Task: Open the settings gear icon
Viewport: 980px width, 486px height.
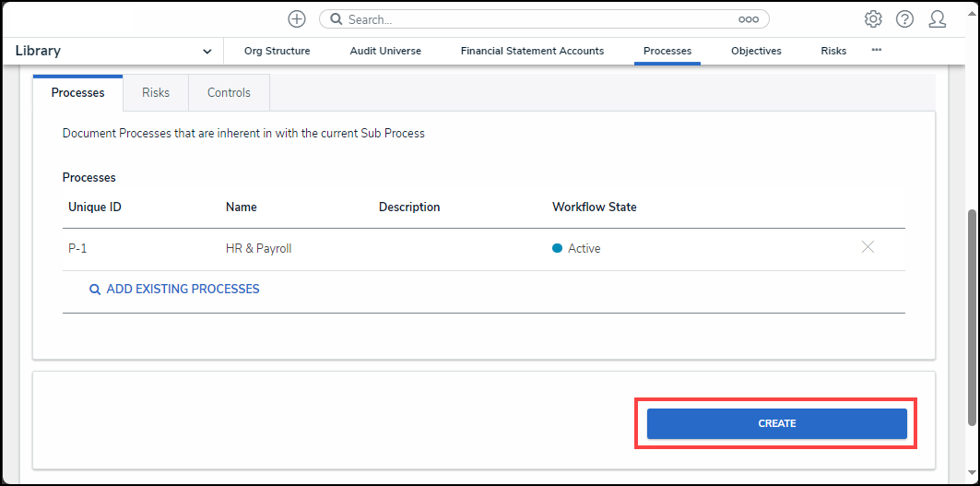Action: click(x=873, y=19)
